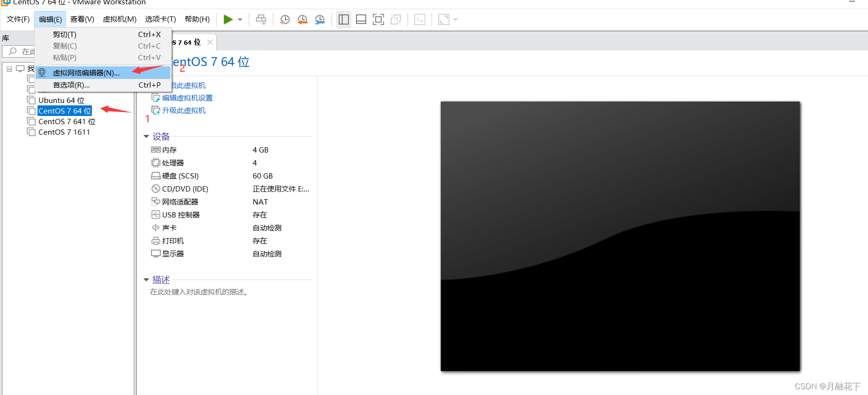Viewport: 868px width, 395px height.
Task: Click the Unity mode toolbar icon
Action: click(396, 20)
